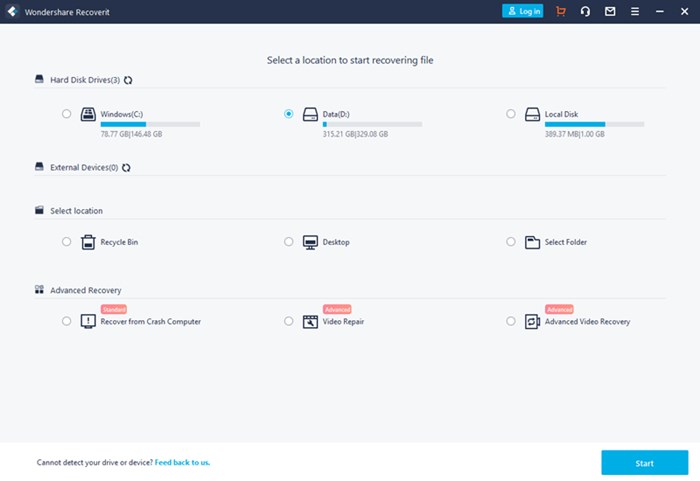Select the Windows(C:) drive radio button
The height and width of the screenshot is (481, 700).
[x=67, y=114]
